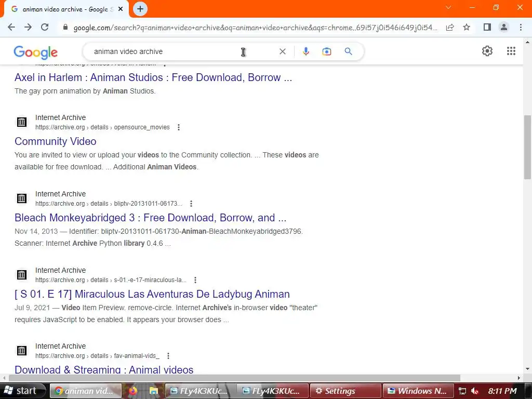This screenshot has height=399, width=532.
Task: Click the lock icon in the address bar
Action: coord(65,27)
